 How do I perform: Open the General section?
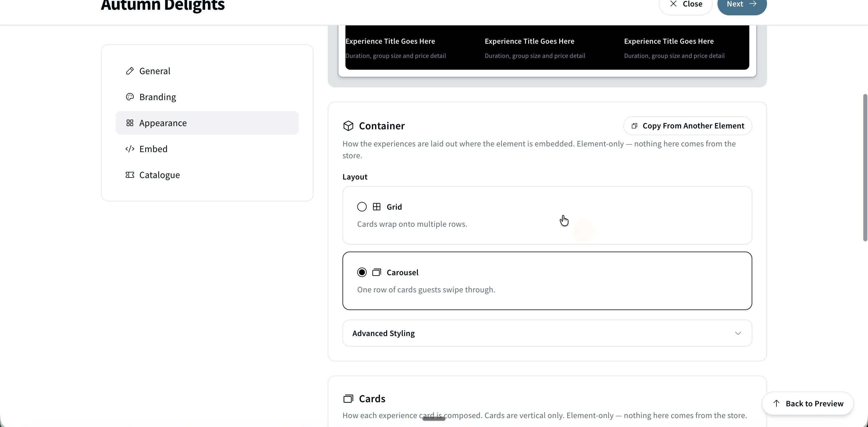(x=207, y=71)
